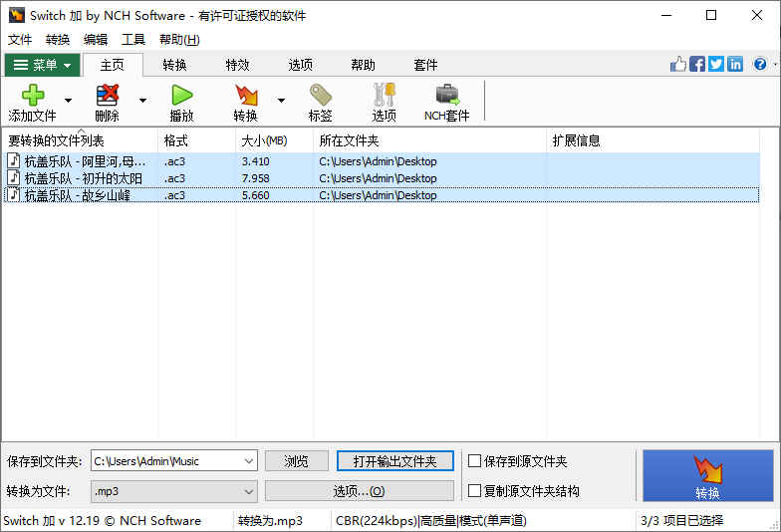Click status bar CBR(224kbps) encoding info

430,520
